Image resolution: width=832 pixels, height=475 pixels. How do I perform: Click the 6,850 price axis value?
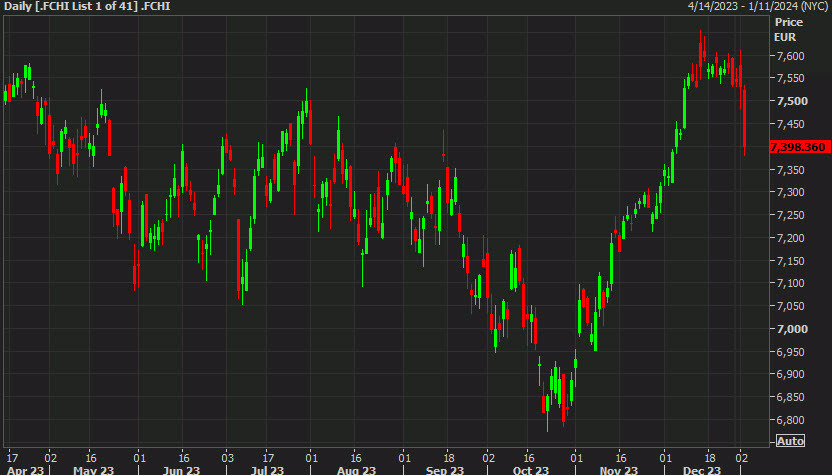[x=791, y=397]
